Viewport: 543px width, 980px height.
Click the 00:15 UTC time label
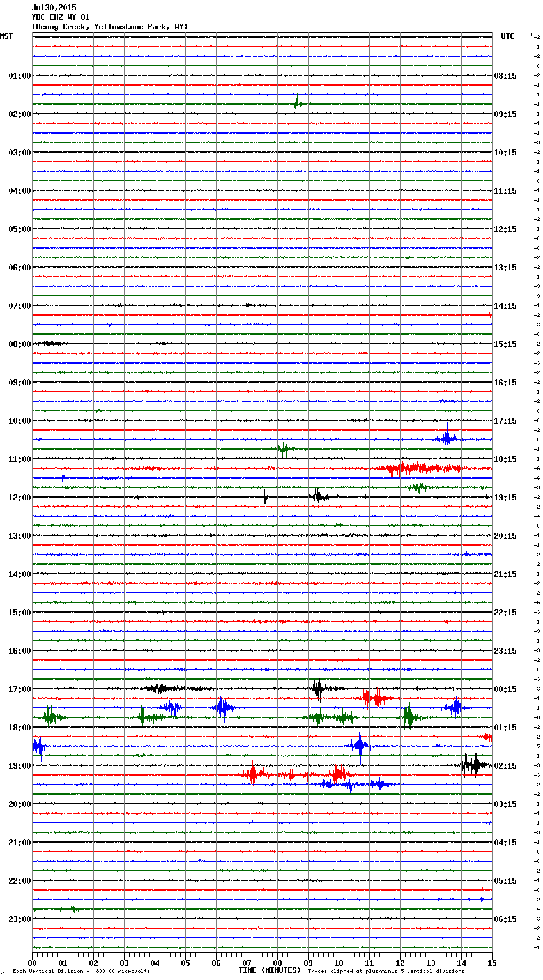coord(505,689)
